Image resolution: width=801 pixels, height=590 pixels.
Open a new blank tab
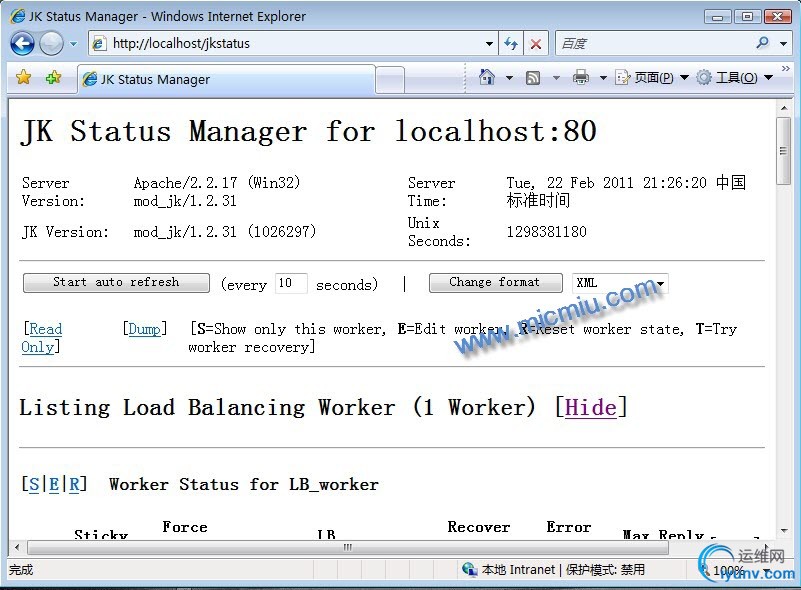[x=390, y=80]
